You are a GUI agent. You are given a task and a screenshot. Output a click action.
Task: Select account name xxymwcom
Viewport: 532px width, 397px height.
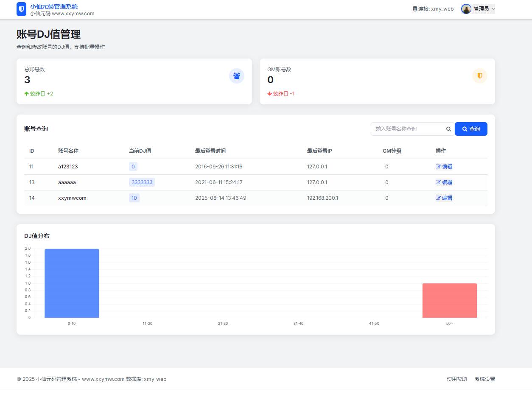[x=72, y=198]
